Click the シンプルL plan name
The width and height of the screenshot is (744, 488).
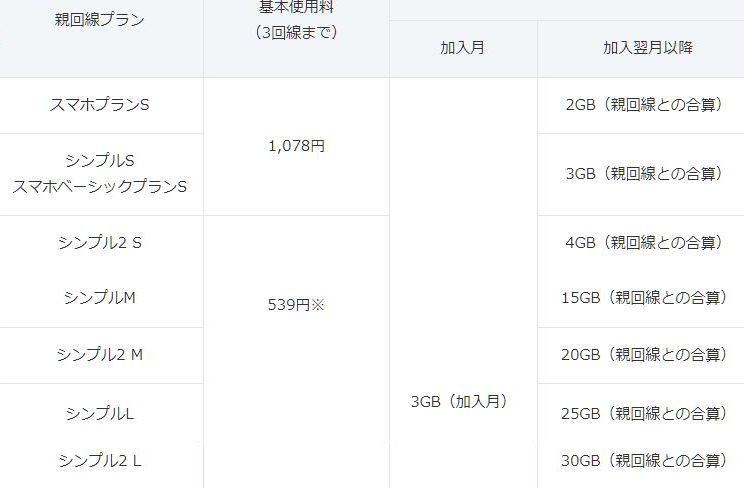99,412
